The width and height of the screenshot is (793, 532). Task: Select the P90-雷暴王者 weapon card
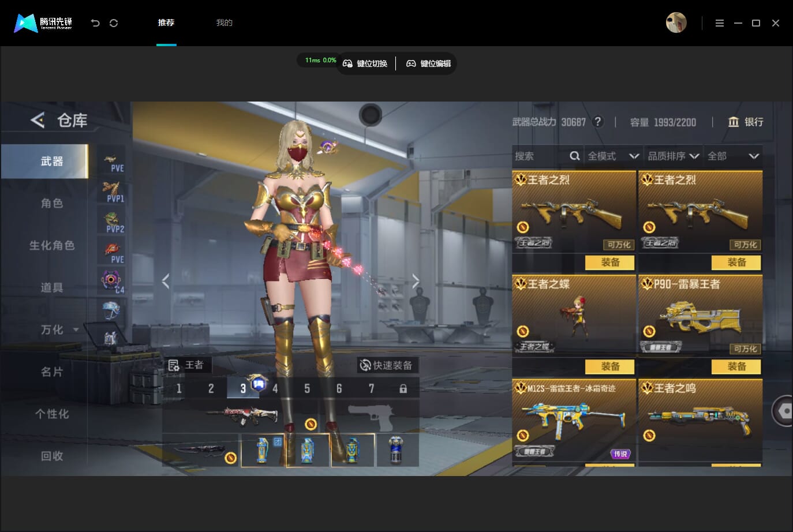pos(700,315)
